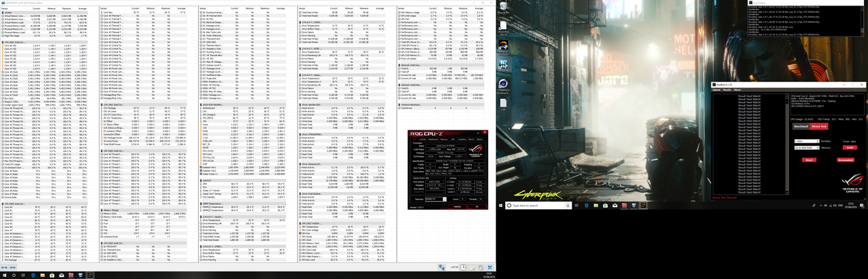Open the Mail app from the right monitor taskbar
The width and height of the screenshot is (868, 279).
click(615, 205)
